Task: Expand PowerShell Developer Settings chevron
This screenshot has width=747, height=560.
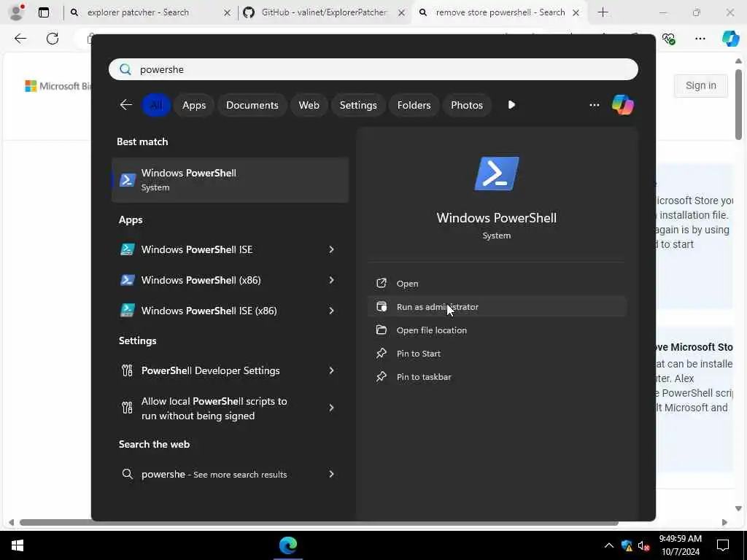Action: 331,370
